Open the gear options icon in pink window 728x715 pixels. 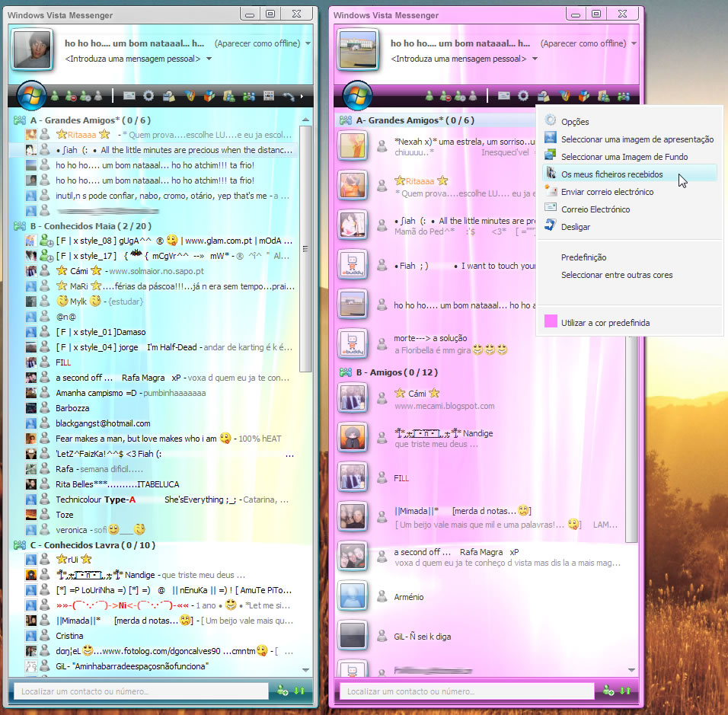pos(523,96)
